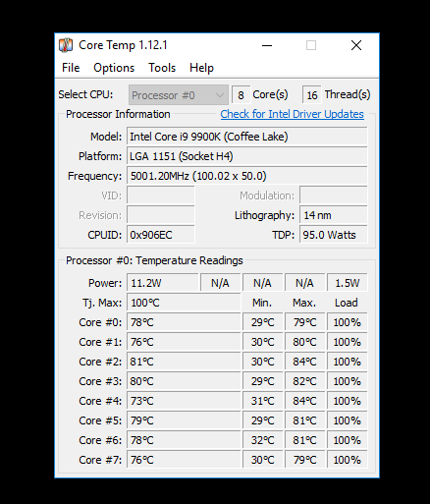Click Core #4 minimum temperature 31°C

coord(262,401)
